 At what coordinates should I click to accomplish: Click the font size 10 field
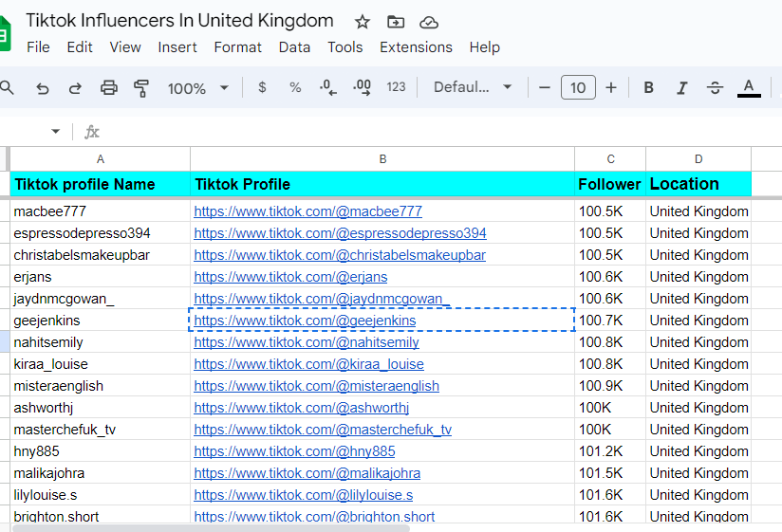pyautogui.click(x=578, y=87)
